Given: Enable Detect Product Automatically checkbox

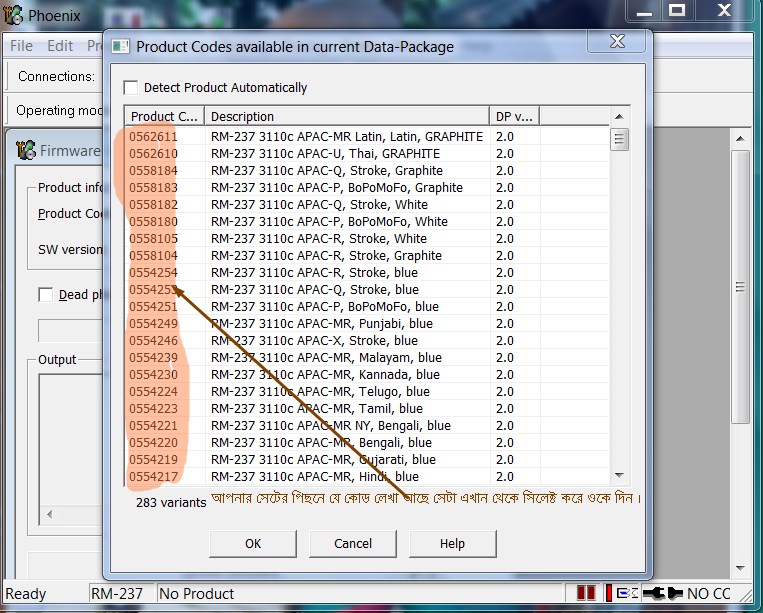Looking at the screenshot, I should [x=131, y=88].
